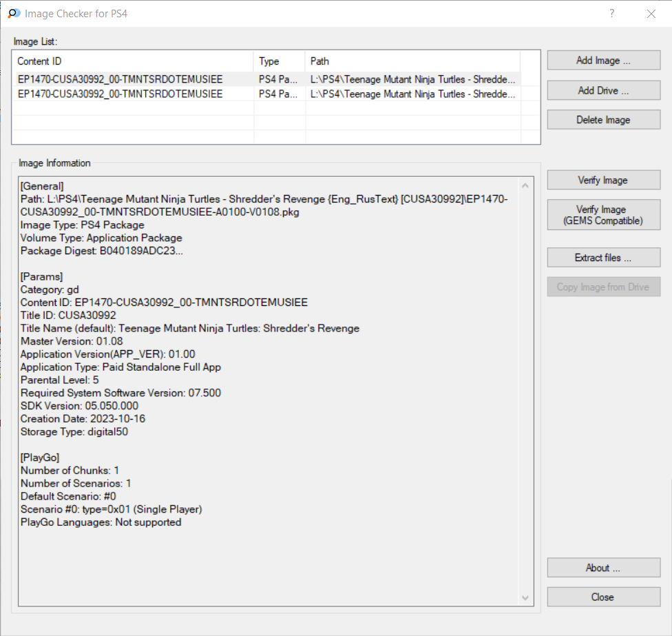Viewport: 672px width, 636px height.
Task: Select the second EP1470-CUSA30992 row's Content ID cell
Action: point(120,94)
